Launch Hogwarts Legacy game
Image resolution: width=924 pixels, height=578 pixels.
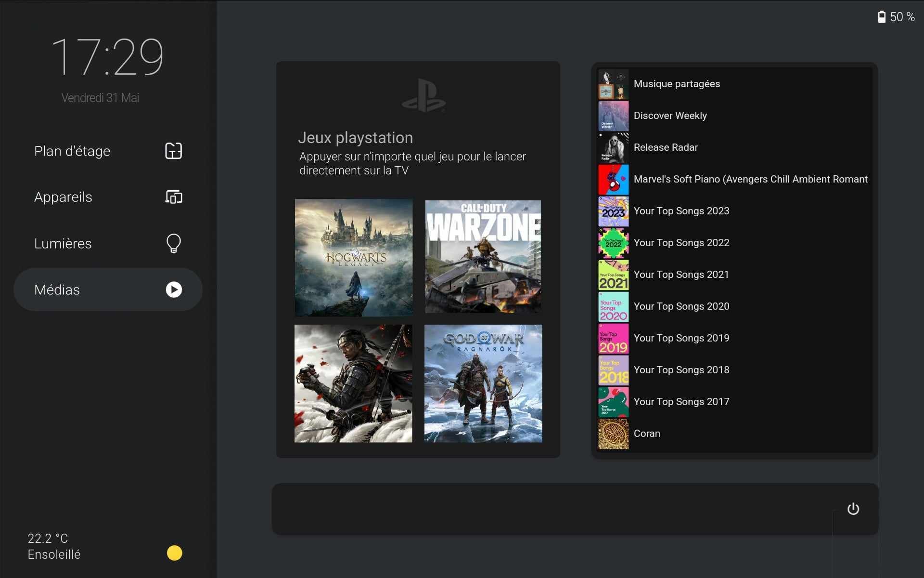pyautogui.click(x=354, y=257)
